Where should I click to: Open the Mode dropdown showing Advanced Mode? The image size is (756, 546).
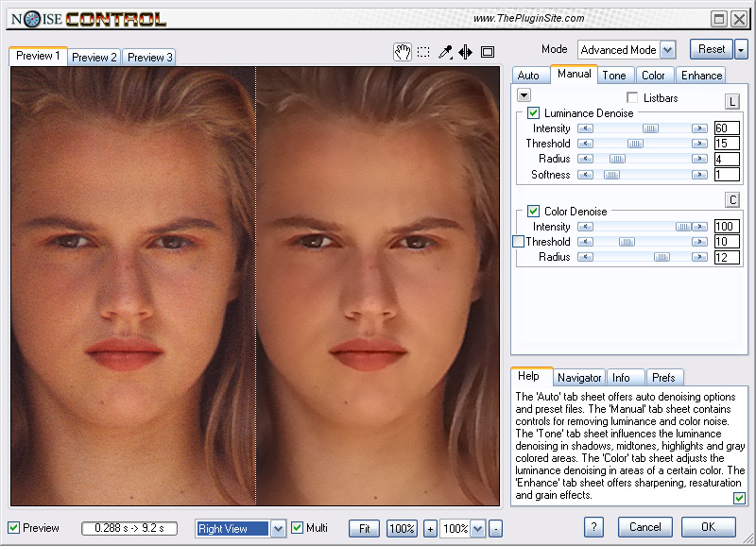(x=667, y=50)
